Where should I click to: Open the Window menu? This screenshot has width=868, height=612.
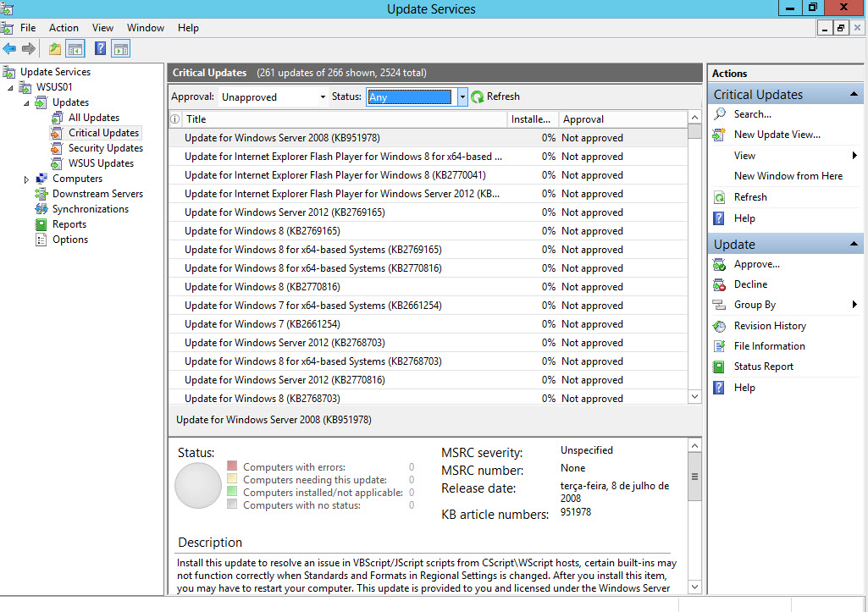point(146,28)
